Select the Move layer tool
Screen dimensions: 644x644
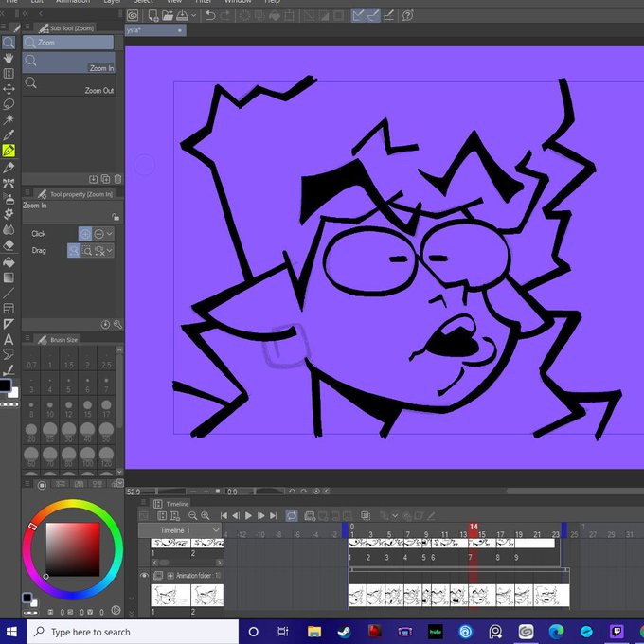pos(9,89)
